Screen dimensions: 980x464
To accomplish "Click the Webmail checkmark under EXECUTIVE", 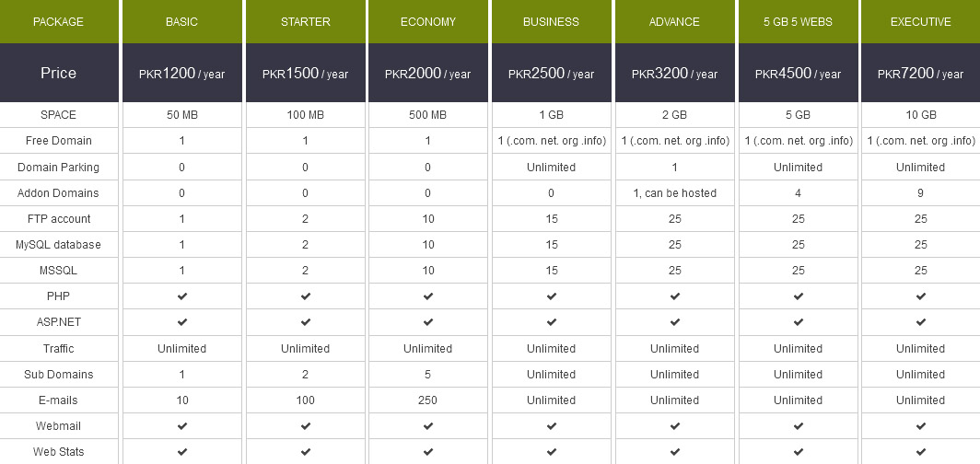I will 921,426.
